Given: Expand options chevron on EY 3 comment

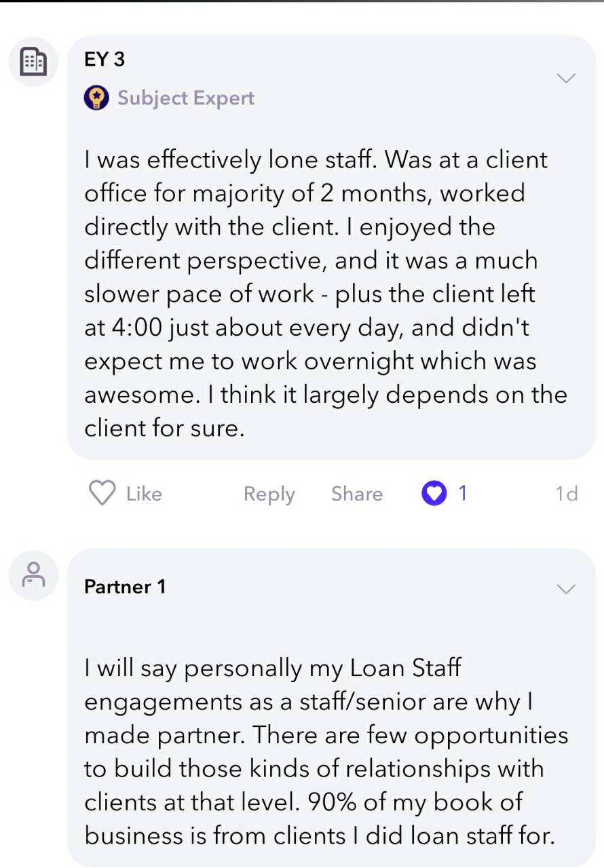Looking at the screenshot, I should click(566, 78).
